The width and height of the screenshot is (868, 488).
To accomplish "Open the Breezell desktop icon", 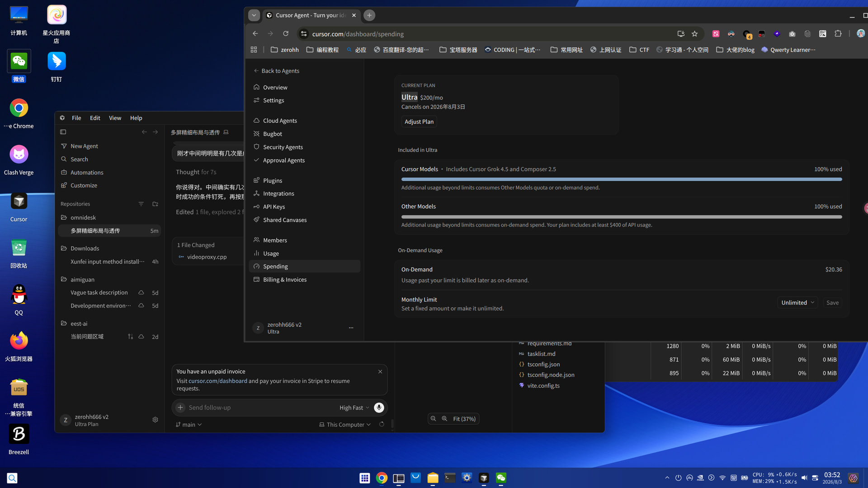I will [x=19, y=439].
